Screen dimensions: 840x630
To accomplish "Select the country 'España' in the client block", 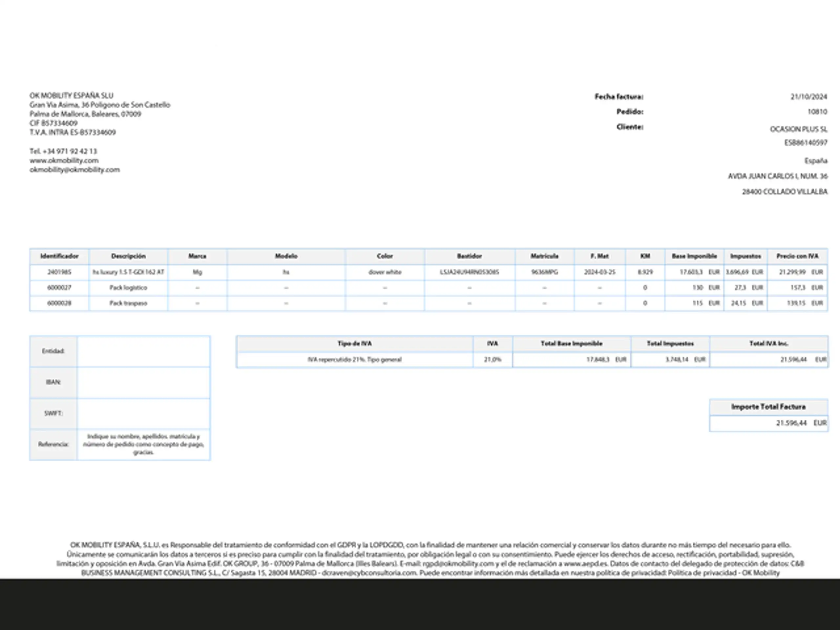I will pos(816,161).
